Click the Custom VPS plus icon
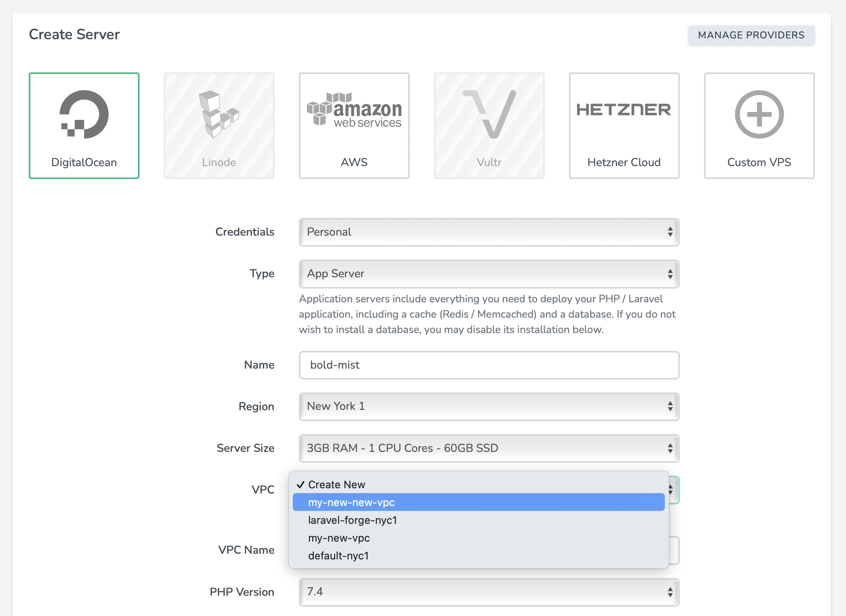 click(759, 114)
